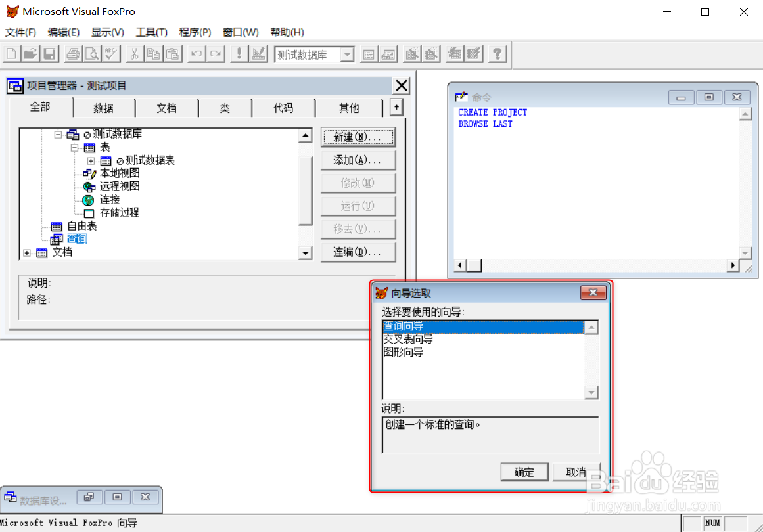Select 图形向导 in the wizard list
Viewport: 763px width, 532px height.
click(x=483, y=352)
